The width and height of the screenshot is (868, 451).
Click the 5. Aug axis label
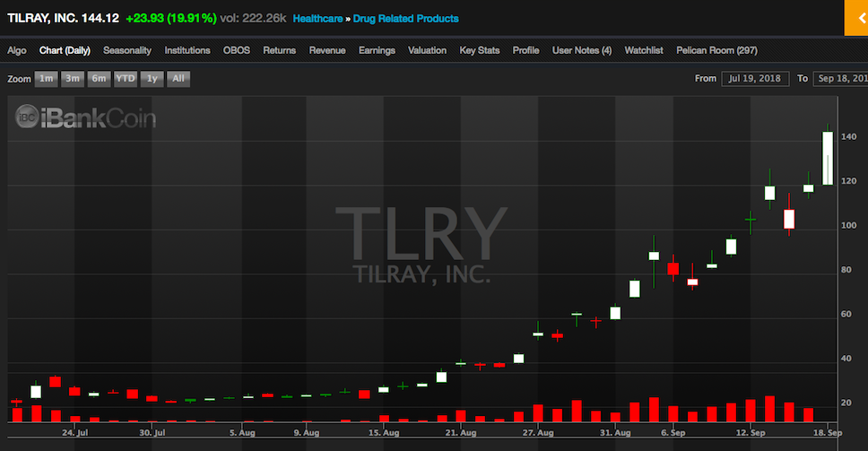coord(242,433)
